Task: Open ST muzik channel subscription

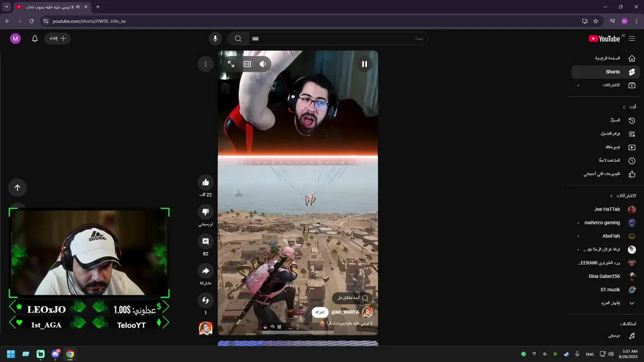Action: click(x=606, y=290)
